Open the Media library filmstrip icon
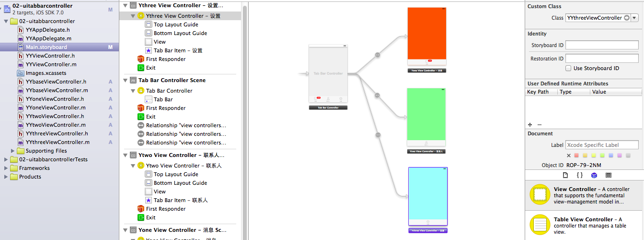 [x=608, y=175]
